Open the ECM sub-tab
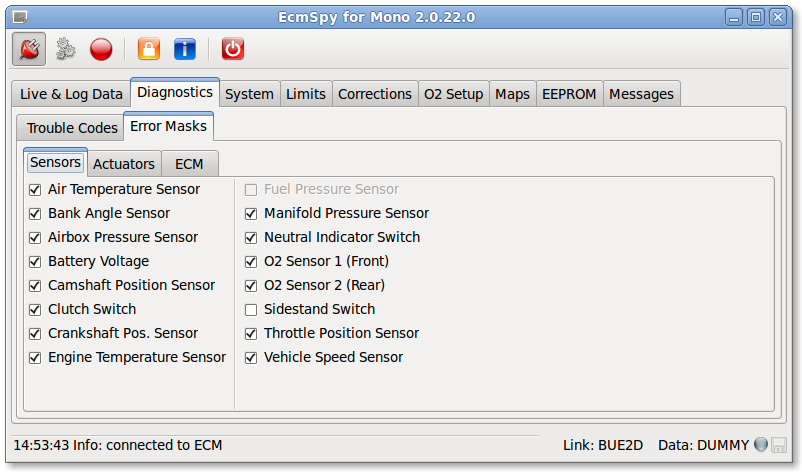Screen dimensions: 802x472 [189, 164]
